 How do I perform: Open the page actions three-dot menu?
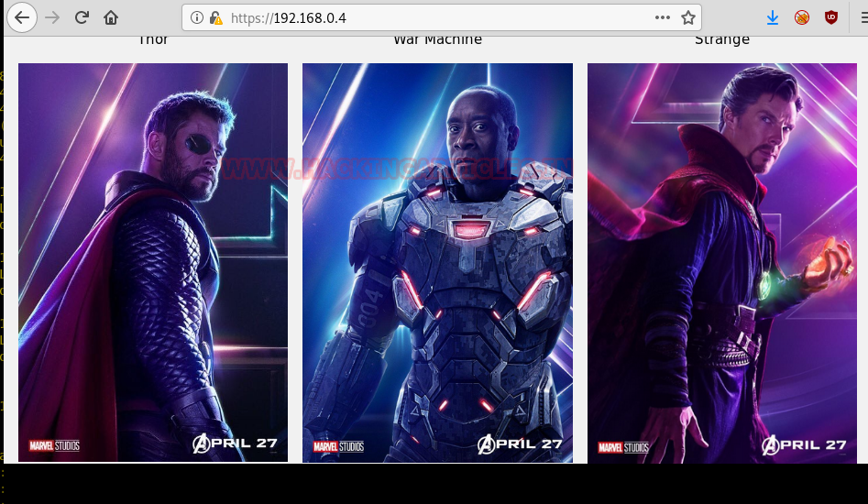[662, 17]
